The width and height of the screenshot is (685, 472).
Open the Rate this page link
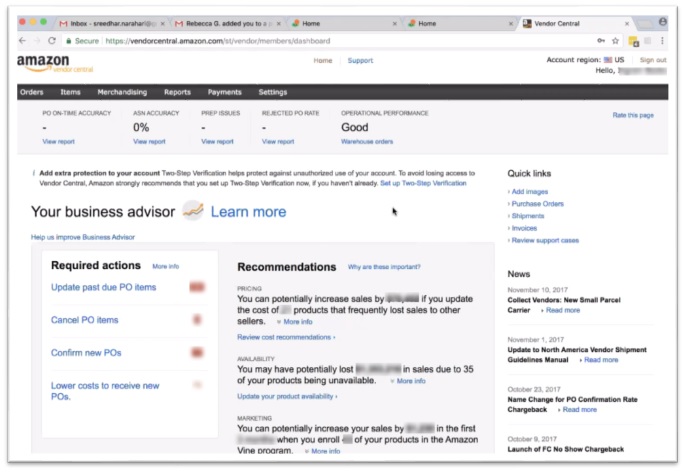[633, 115]
